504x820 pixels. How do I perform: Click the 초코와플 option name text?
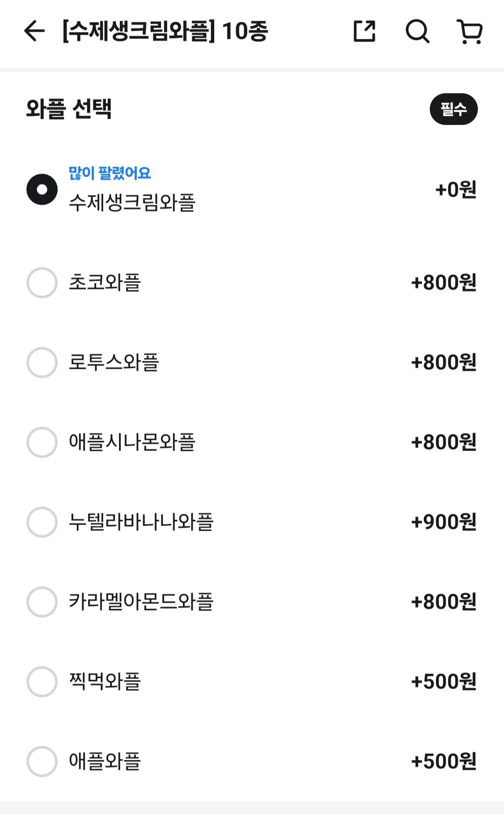105,282
